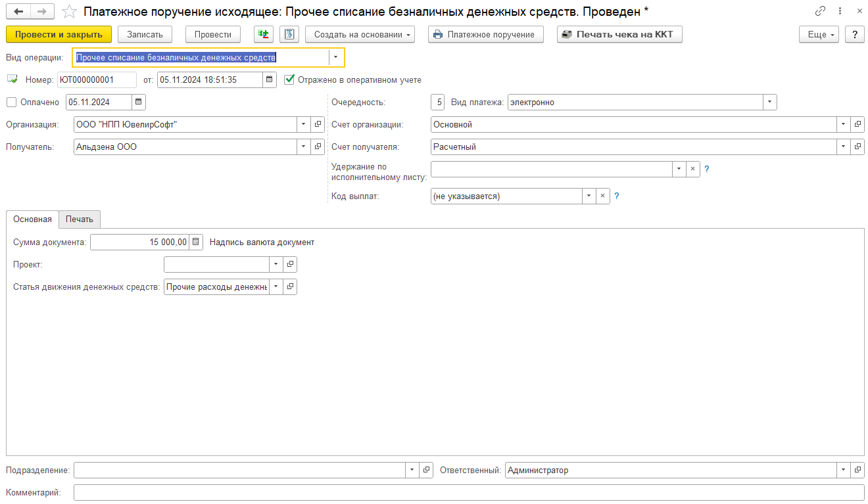Expand the Счет получателя dropdown
This screenshot has width=868, height=504.
844,147
